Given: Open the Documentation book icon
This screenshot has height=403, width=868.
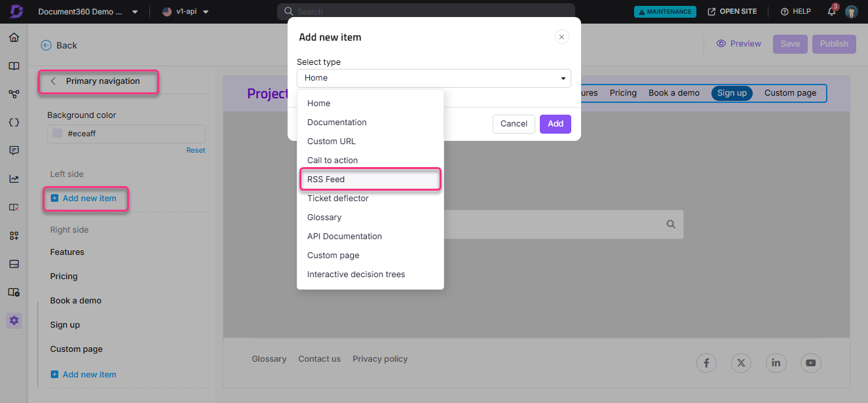Looking at the screenshot, I should tap(14, 66).
